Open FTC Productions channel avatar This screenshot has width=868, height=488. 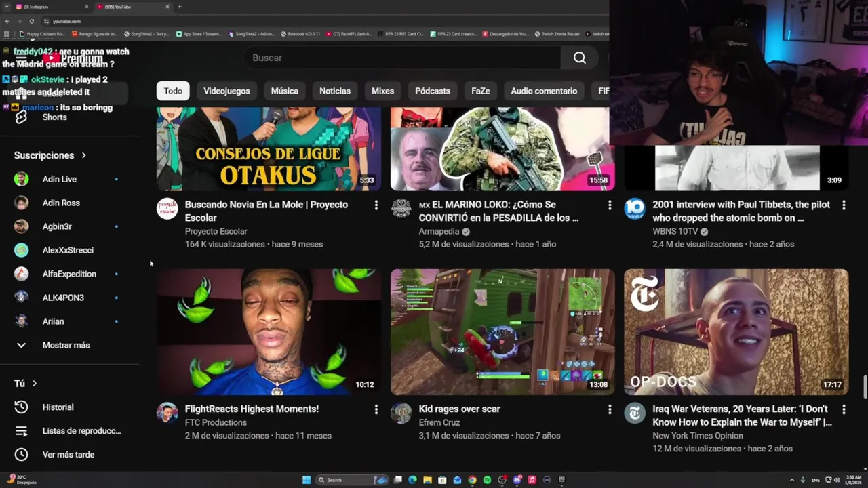coord(167,413)
